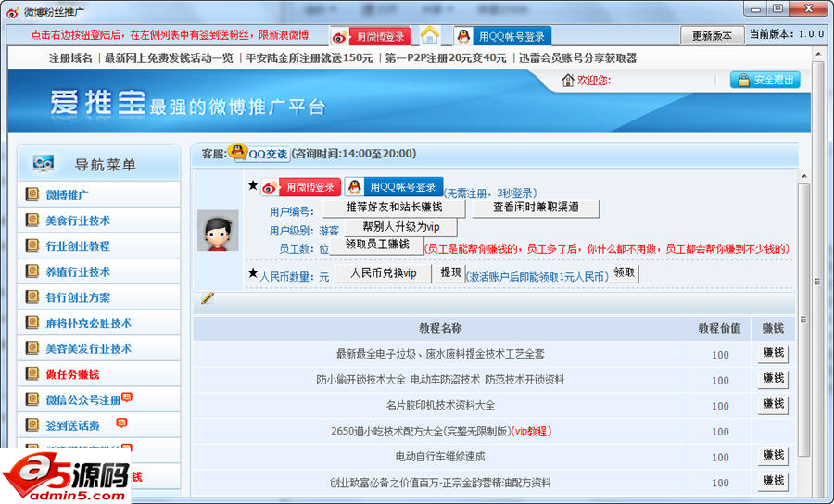Click book icon beside 签到送话费
The width and height of the screenshot is (834, 504).
pyautogui.click(x=32, y=424)
